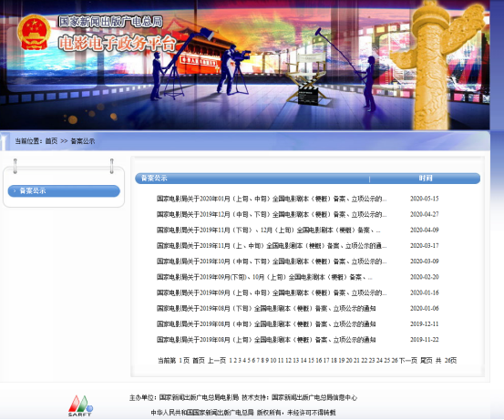The image size is (504, 420).
Task: Go to page 15 in pagination
Action: point(311,361)
